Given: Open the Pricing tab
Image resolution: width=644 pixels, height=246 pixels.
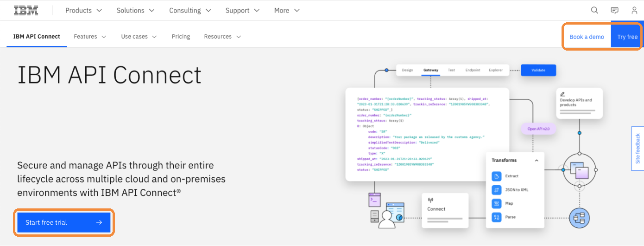Looking at the screenshot, I should [181, 36].
